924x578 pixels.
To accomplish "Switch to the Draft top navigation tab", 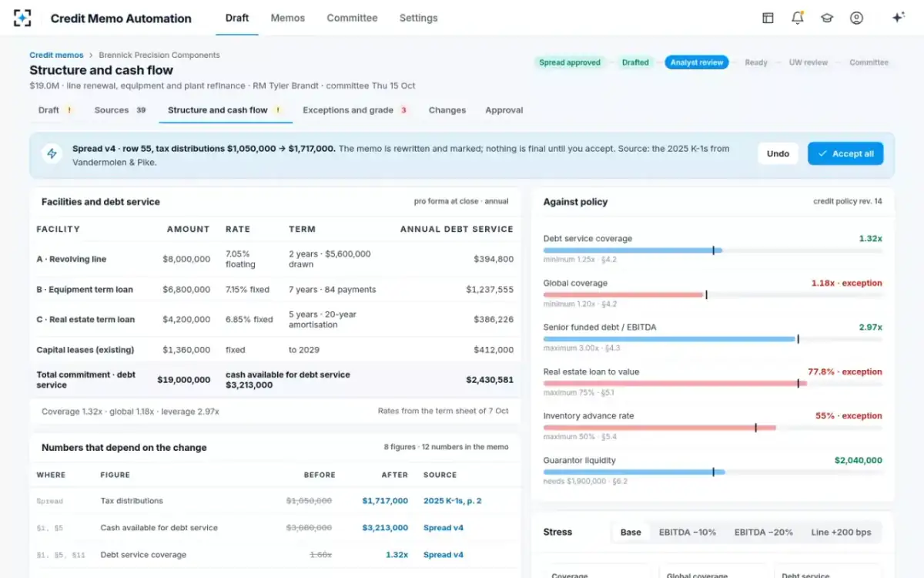I will (237, 18).
